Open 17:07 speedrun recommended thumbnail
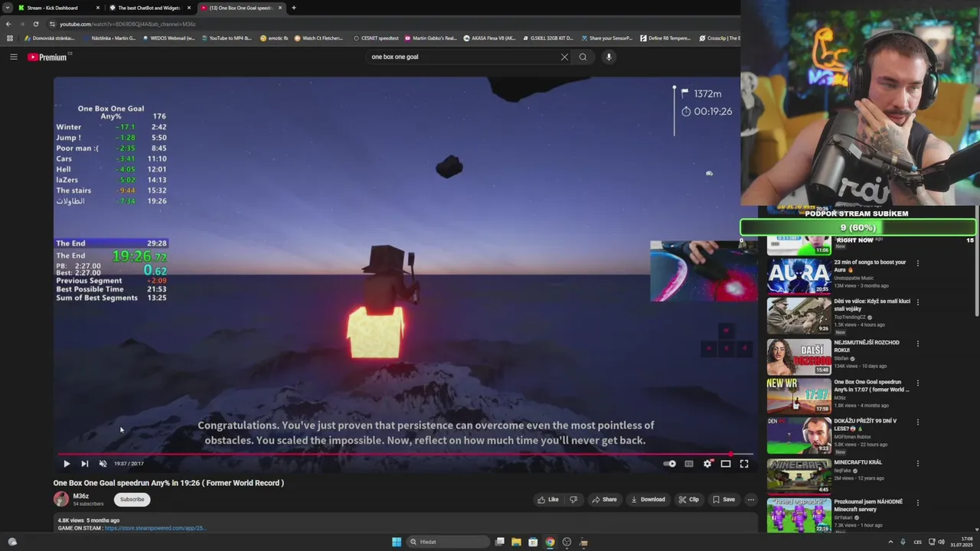 tap(799, 395)
